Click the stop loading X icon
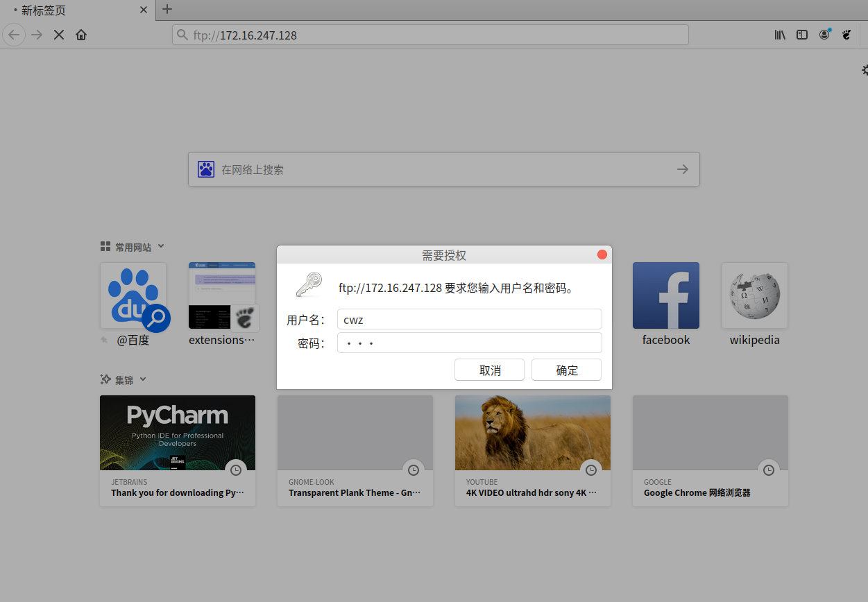 tap(59, 35)
